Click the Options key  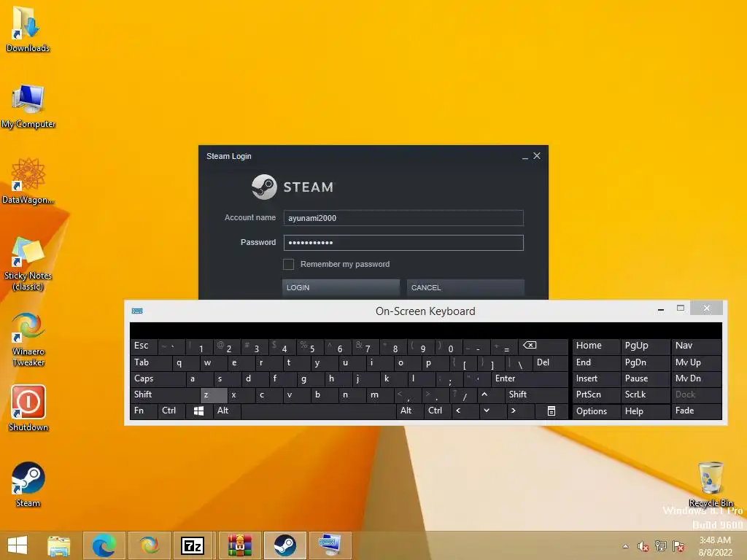pos(597,411)
